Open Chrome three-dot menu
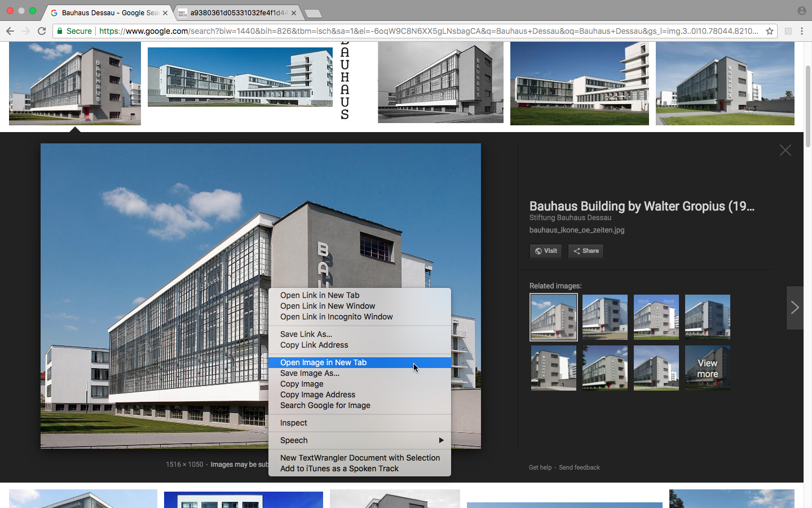Viewport: 812px width, 508px height. pos(802,31)
